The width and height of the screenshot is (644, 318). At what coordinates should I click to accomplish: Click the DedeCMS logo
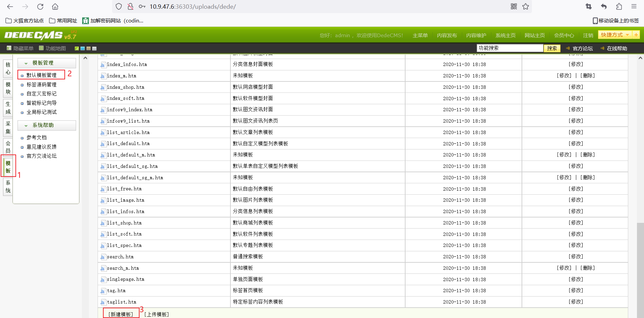(40, 35)
